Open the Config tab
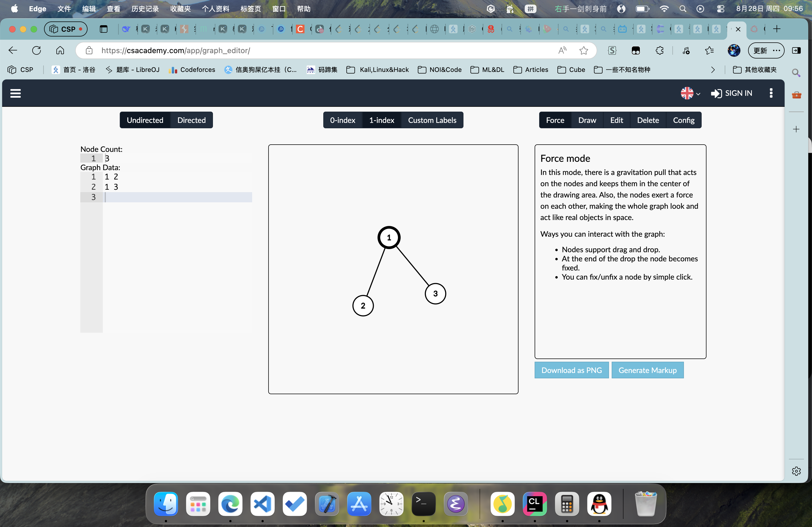The image size is (812, 527). (683, 120)
